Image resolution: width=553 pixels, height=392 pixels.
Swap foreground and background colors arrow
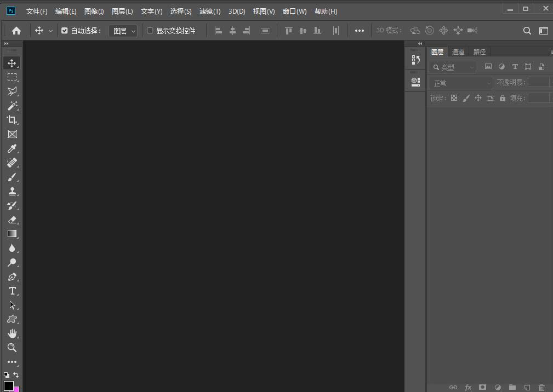[x=16, y=374]
